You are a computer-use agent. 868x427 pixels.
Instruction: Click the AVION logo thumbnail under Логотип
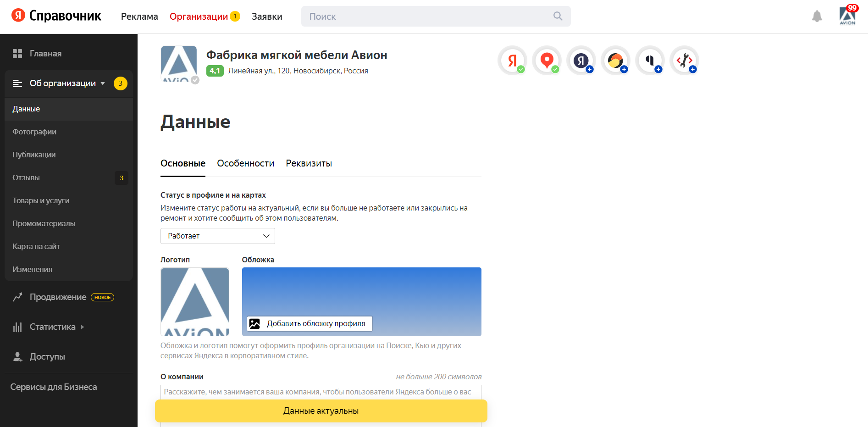click(195, 302)
